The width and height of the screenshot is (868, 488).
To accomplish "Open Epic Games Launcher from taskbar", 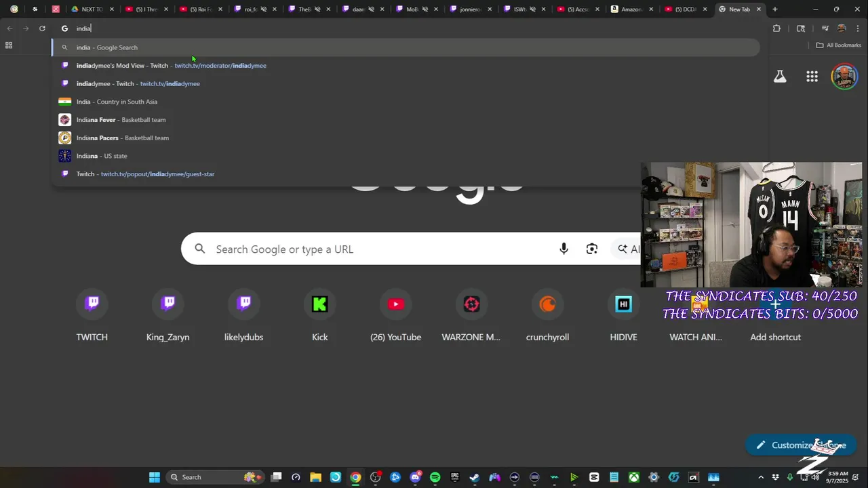I will [454, 477].
